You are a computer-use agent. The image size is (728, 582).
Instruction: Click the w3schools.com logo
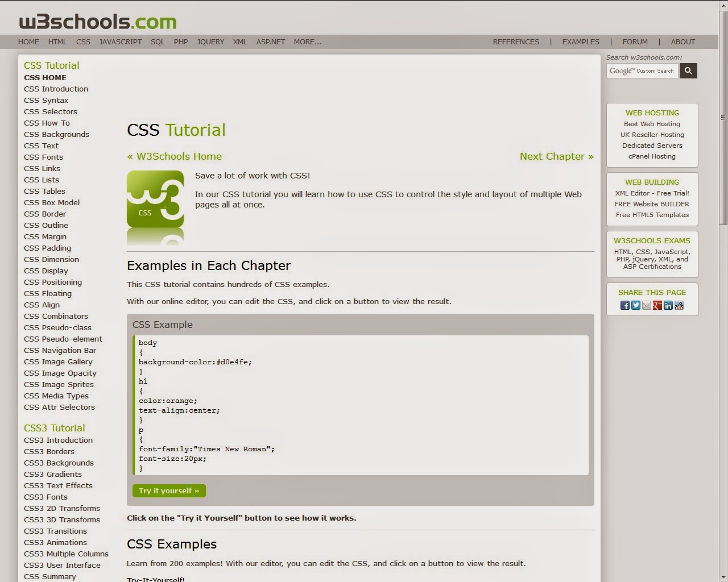(x=98, y=22)
